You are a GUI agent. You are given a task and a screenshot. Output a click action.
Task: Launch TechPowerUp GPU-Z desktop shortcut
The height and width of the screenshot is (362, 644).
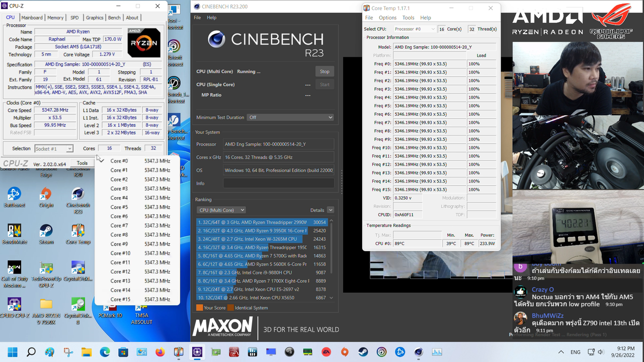[x=46, y=268]
